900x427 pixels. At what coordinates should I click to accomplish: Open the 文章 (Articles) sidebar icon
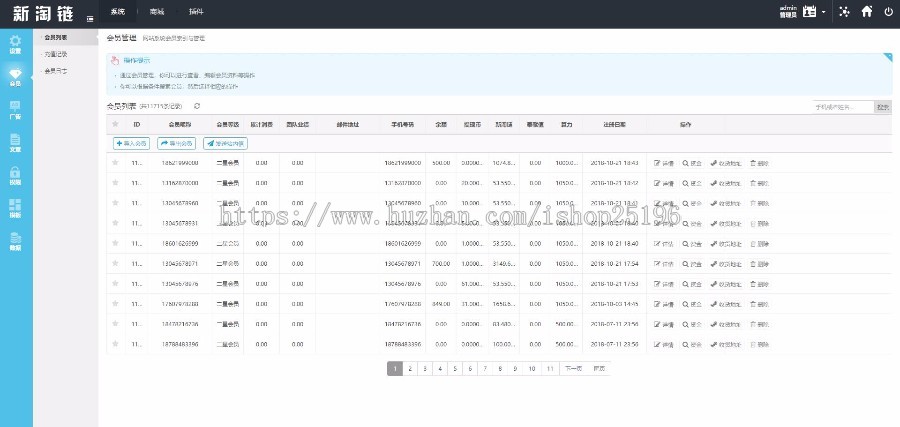(x=15, y=144)
